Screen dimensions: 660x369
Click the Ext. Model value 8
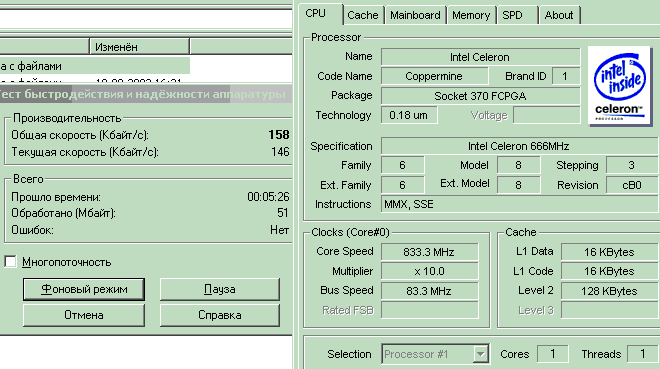519,185
